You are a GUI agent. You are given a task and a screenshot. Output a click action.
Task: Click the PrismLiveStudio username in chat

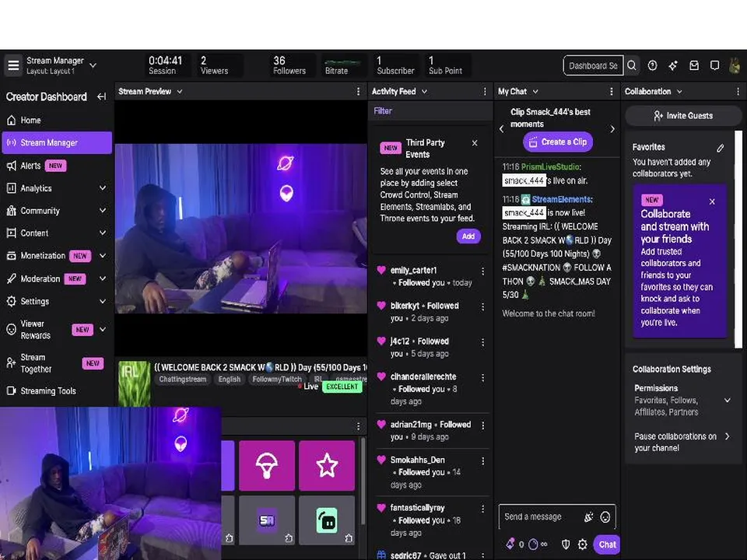pos(550,167)
